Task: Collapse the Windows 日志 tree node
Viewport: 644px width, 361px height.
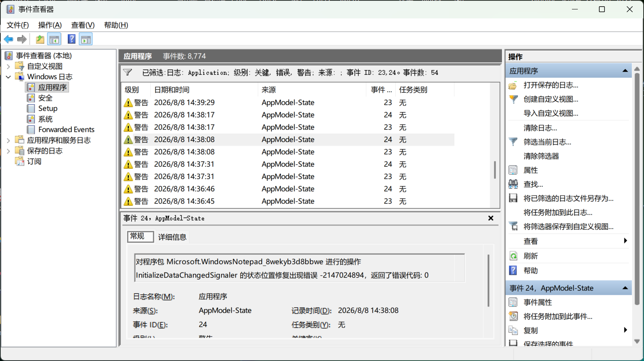Action: [8, 77]
